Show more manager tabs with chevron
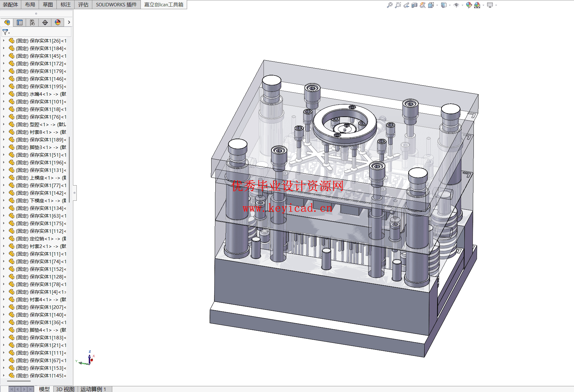Screen dimensions: 574x392 pyautogui.click(x=69, y=22)
